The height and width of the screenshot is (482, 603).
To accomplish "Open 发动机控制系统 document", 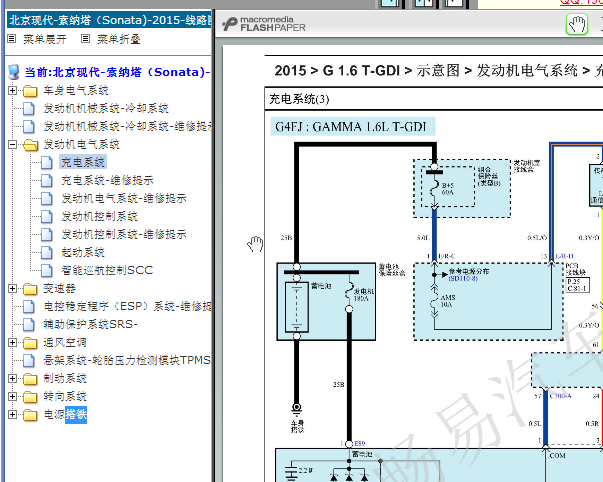I will click(x=99, y=217).
